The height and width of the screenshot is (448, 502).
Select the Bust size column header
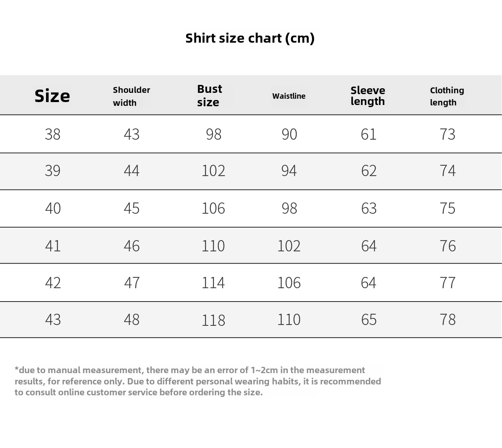(209, 96)
